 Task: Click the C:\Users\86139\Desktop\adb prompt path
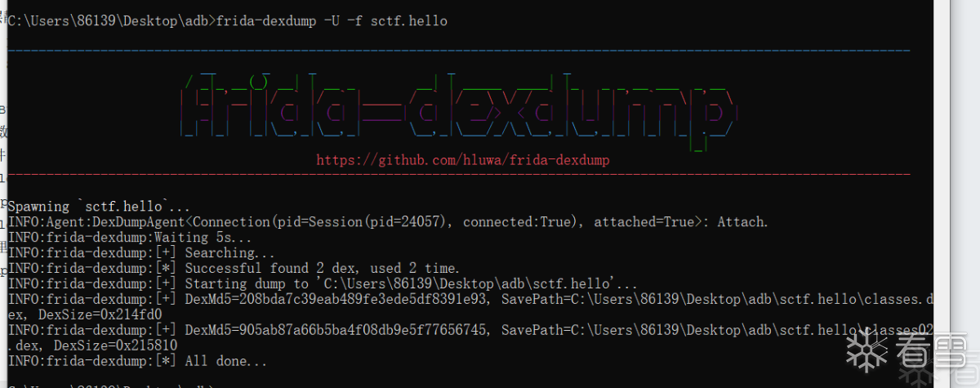[109, 21]
